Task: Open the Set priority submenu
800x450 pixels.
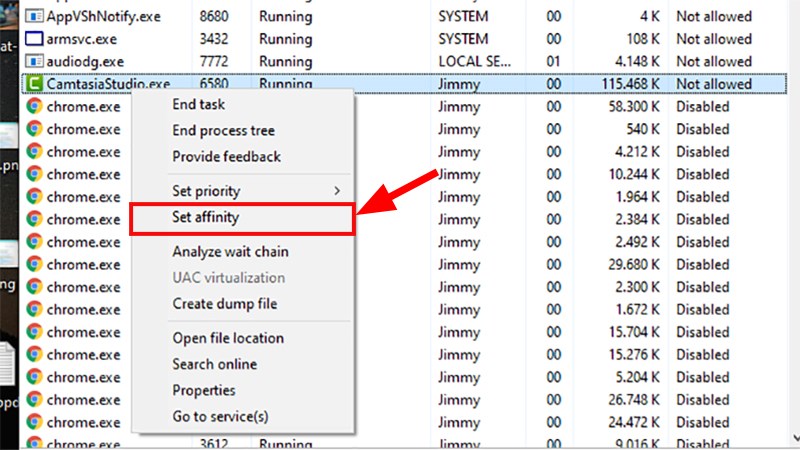Action: pyautogui.click(x=243, y=191)
